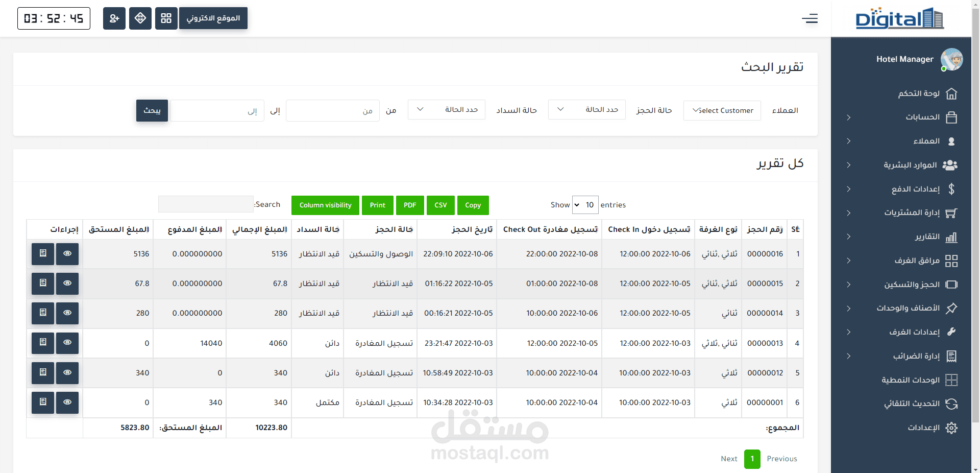Click the Digital logo
This screenshot has width=980, height=473.
tap(899, 18)
